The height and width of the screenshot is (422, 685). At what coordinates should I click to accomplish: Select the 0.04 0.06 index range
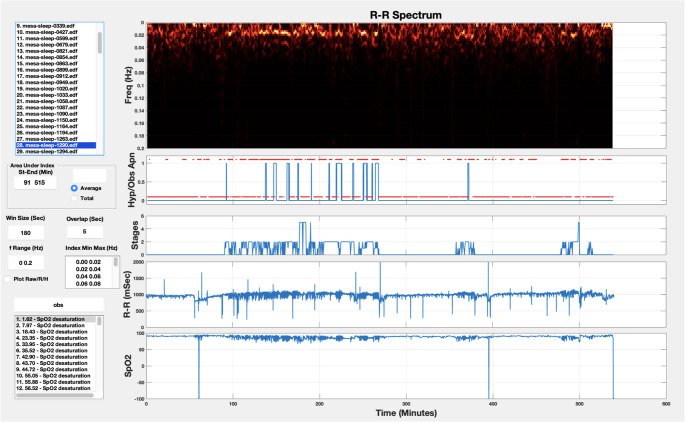(x=89, y=276)
